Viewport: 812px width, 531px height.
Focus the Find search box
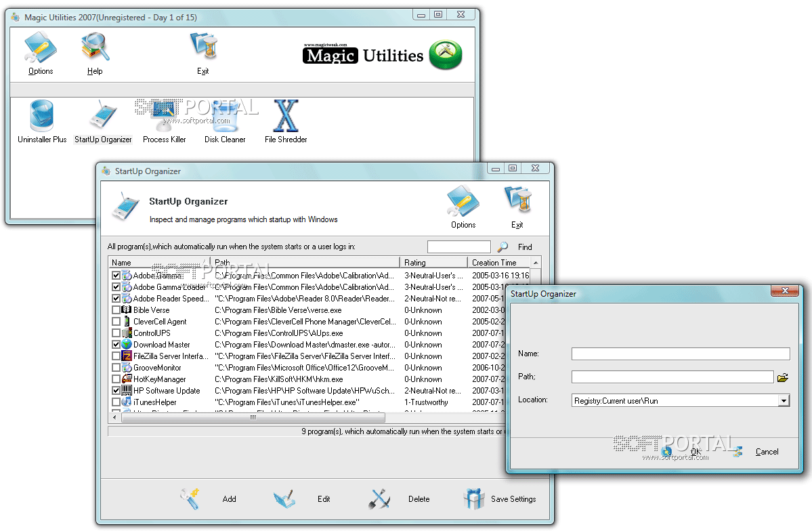[x=458, y=247]
